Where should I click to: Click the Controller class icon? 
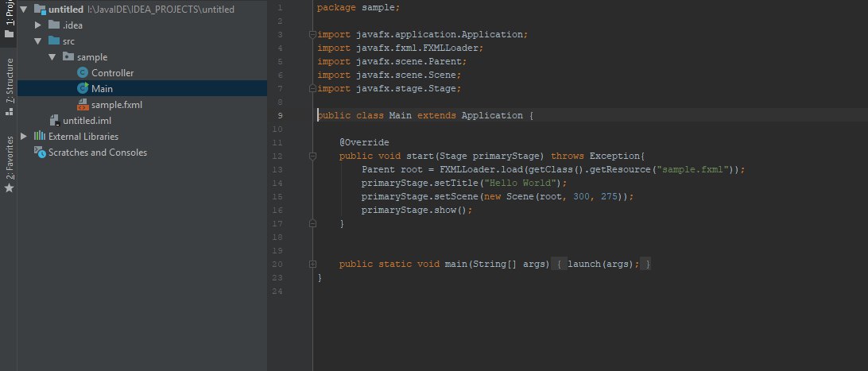click(x=83, y=72)
